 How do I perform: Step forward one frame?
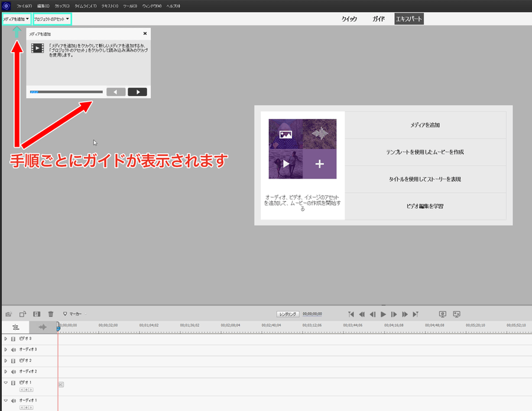[394, 314]
